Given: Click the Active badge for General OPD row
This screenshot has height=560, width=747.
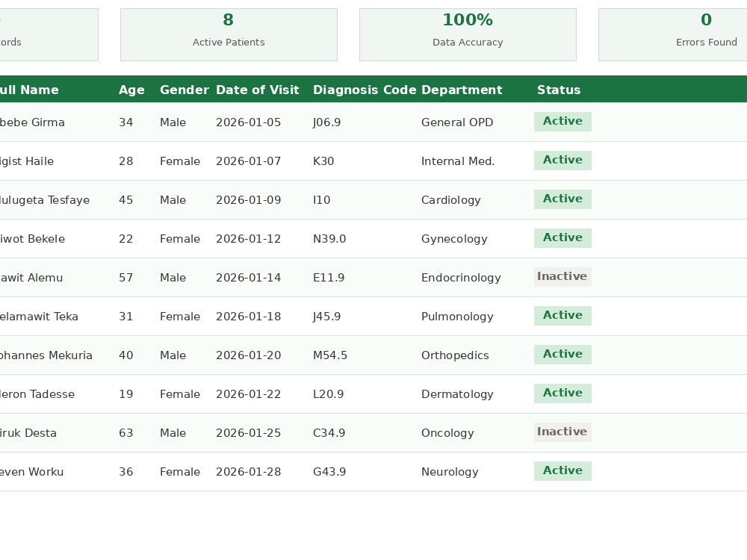Looking at the screenshot, I should (562, 122).
